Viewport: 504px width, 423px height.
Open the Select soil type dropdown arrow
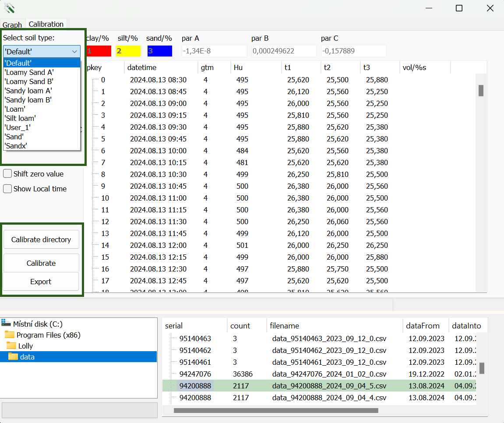coord(74,51)
